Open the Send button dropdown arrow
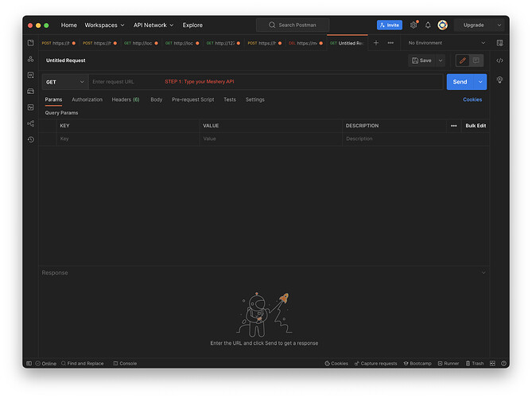Viewport: 532px width, 398px height. (480, 82)
